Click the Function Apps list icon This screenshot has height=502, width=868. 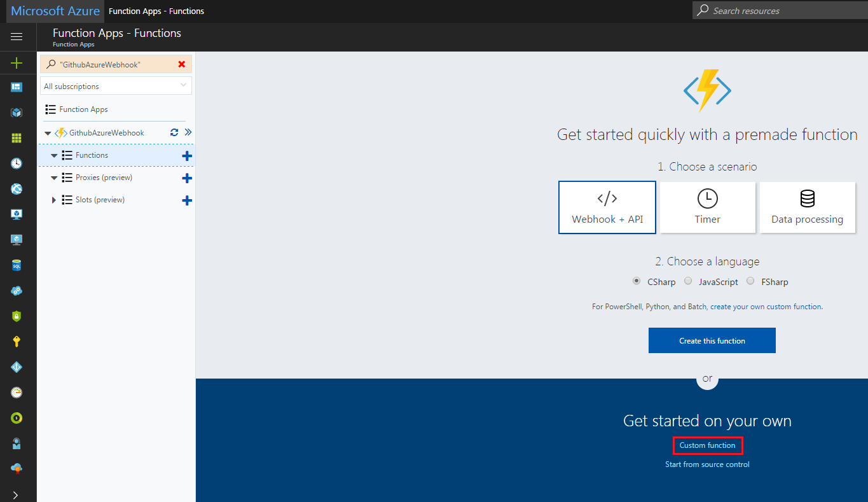point(51,109)
